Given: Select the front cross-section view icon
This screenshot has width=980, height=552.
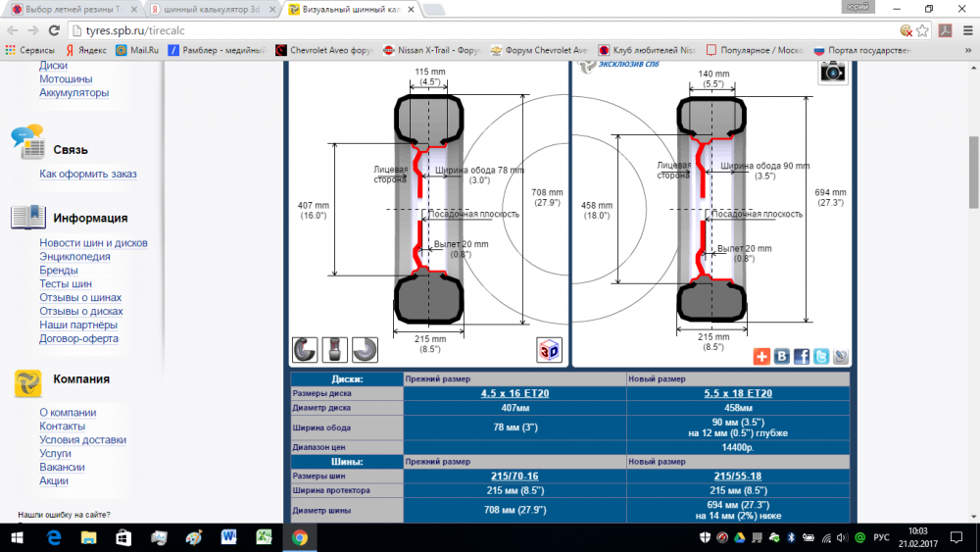Looking at the screenshot, I should point(335,350).
